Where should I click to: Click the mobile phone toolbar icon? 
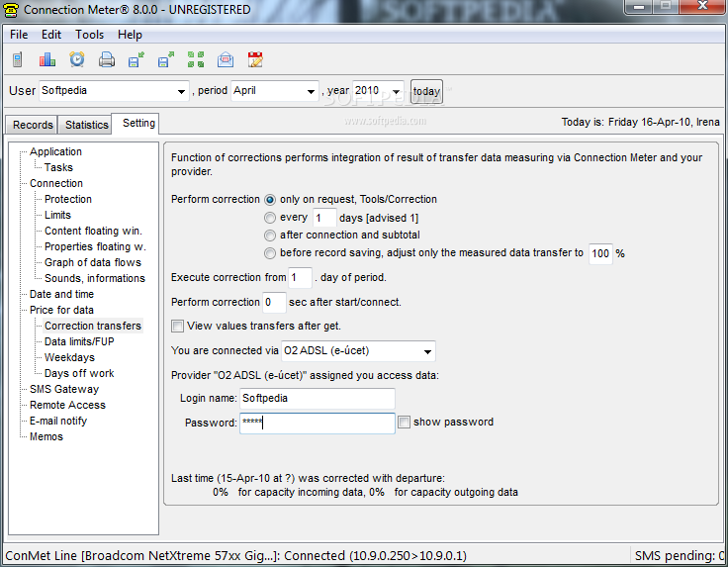pyautogui.click(x=17, y=59)
